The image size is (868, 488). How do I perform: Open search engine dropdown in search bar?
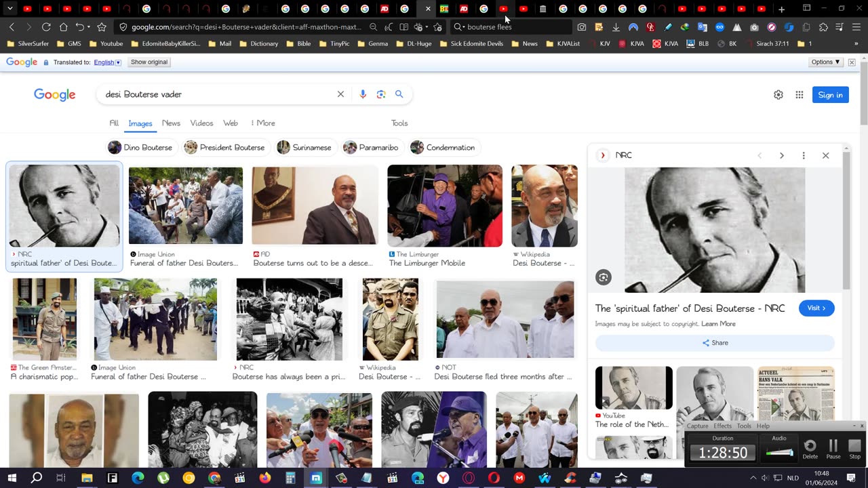[x=460, y=27]
